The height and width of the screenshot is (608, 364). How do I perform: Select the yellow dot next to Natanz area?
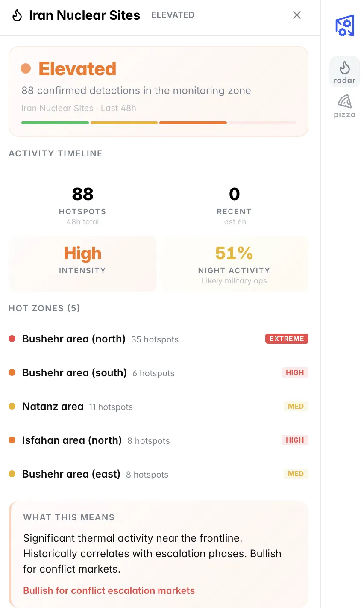point(13,406)
